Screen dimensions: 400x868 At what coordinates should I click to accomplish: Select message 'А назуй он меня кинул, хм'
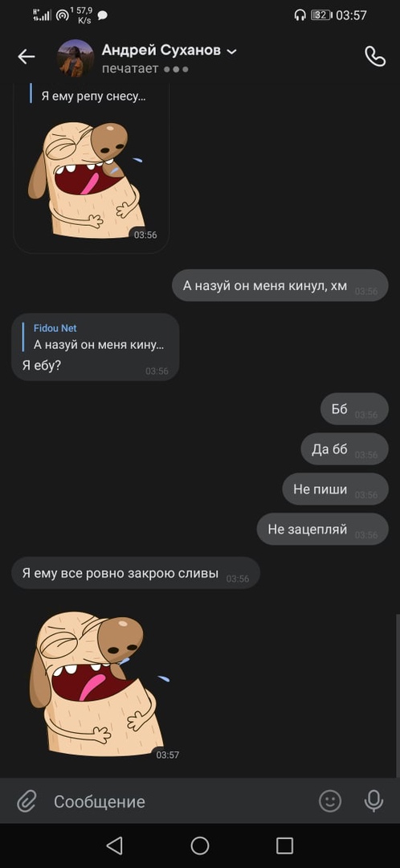pyautogui.click(x=280, y=285)
